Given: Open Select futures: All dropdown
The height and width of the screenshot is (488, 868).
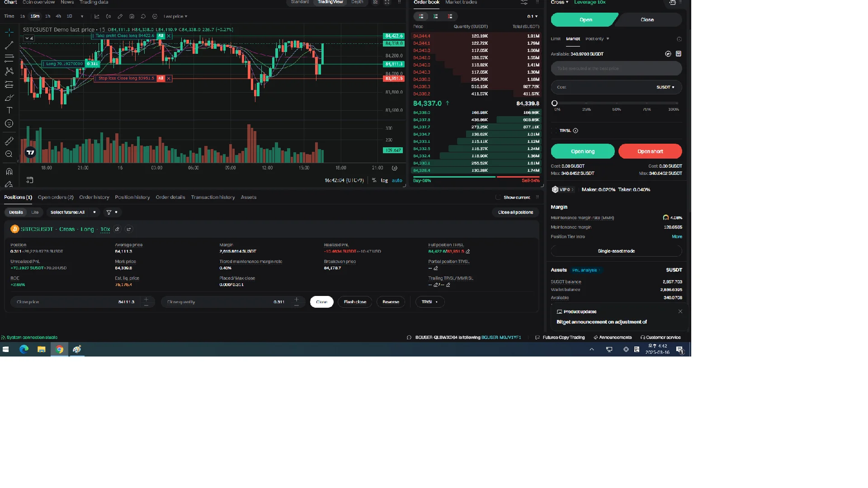Looking at the screenshot, I should 73,212.
